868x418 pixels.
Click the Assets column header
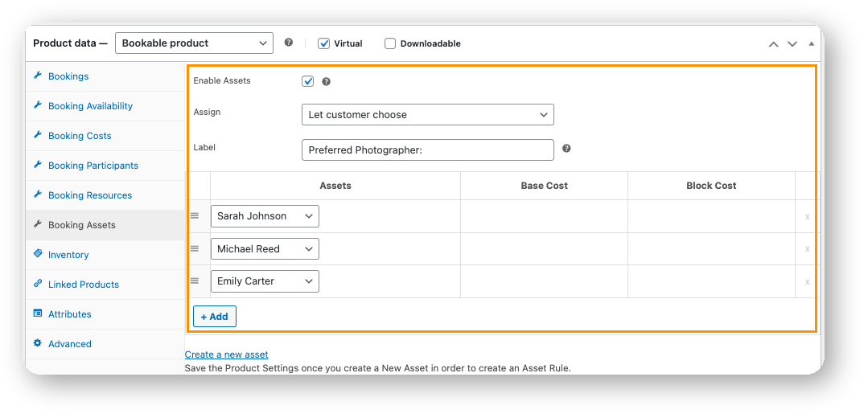point(335,186)
